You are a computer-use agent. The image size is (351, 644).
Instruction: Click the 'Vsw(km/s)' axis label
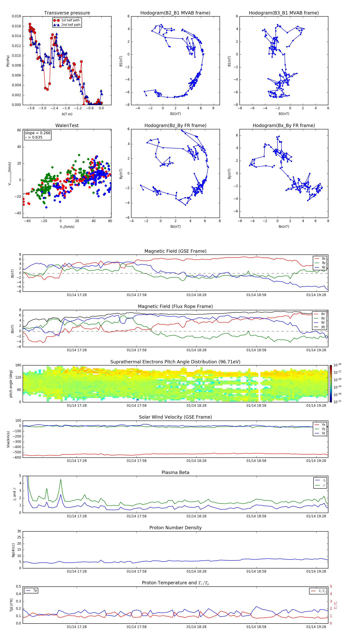click(8, 439)
